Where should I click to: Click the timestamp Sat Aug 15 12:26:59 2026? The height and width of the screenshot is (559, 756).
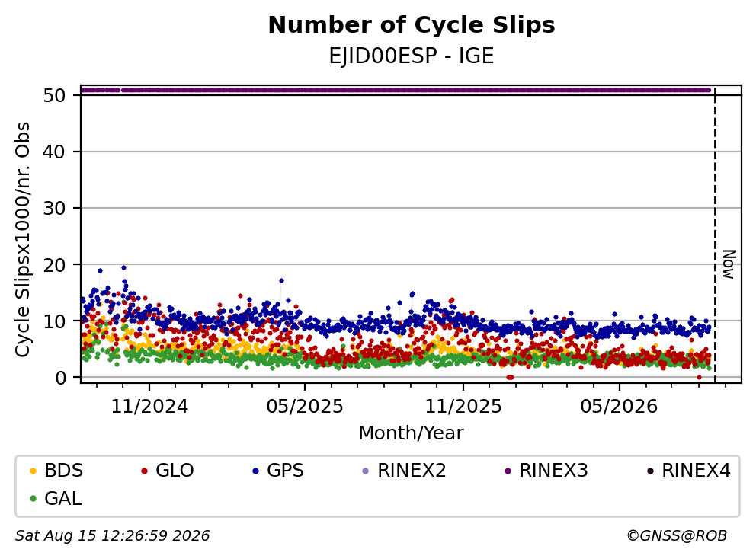coord(113,536)
